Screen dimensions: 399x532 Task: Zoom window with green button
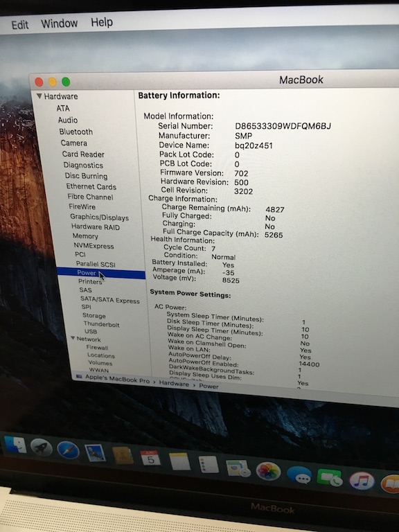[x=66, y=82]
